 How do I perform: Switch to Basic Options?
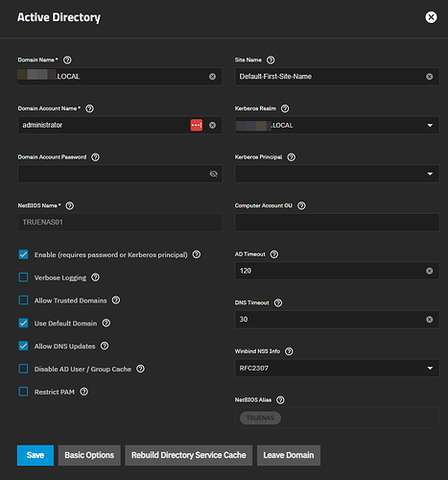point(89,455)
